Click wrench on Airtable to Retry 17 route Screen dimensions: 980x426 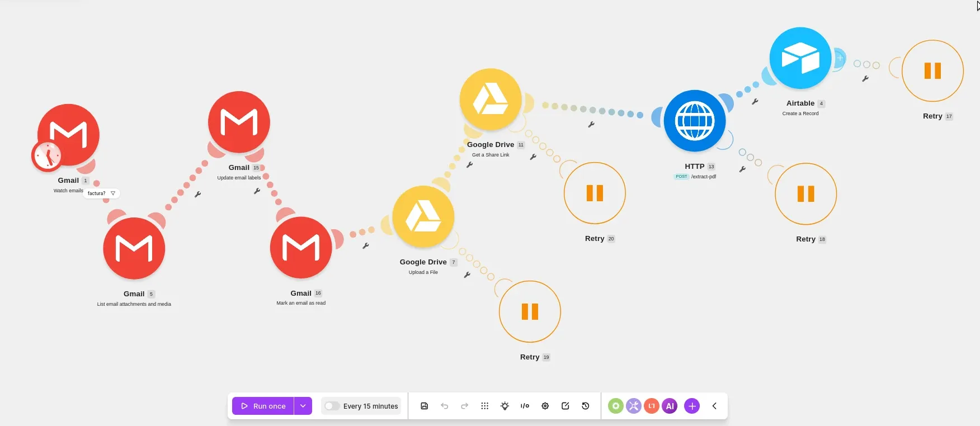point(865,79)
